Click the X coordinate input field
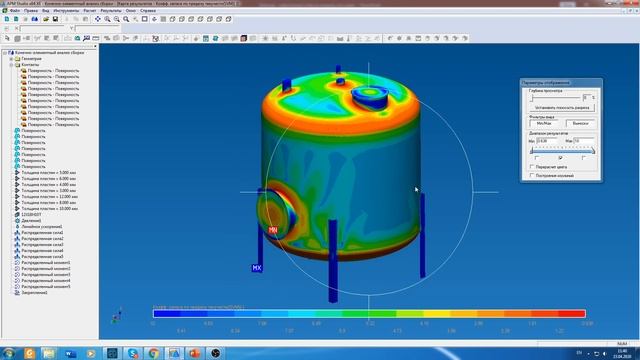Viewport: 640px width, 360px height. click(x=42, y=29)
